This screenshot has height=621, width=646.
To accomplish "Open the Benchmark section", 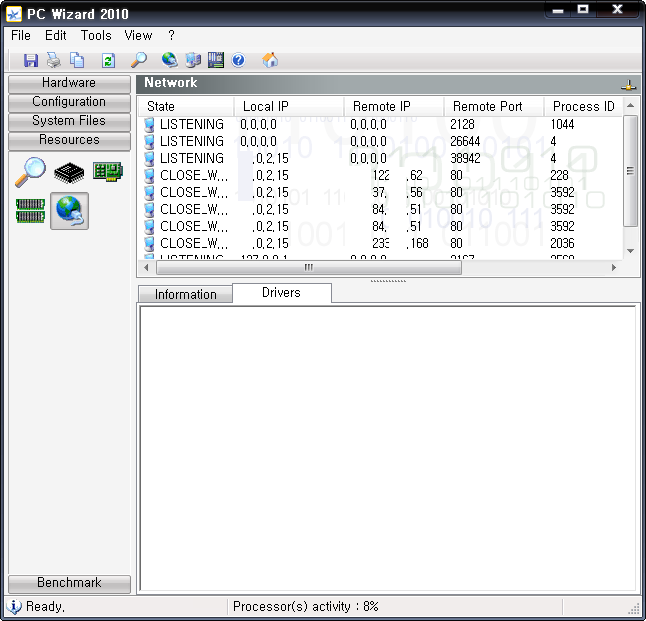I will 69,584.
